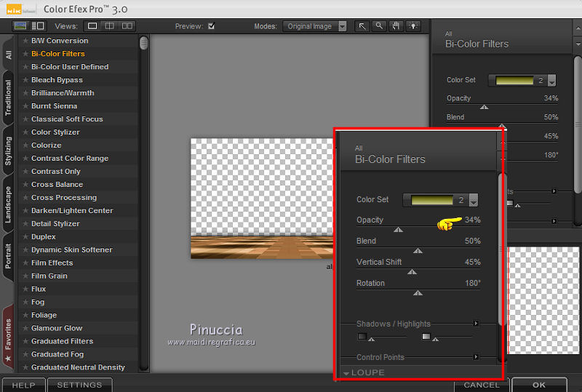Select Dynamic Skin Softener filter

(x=71, y=249)
